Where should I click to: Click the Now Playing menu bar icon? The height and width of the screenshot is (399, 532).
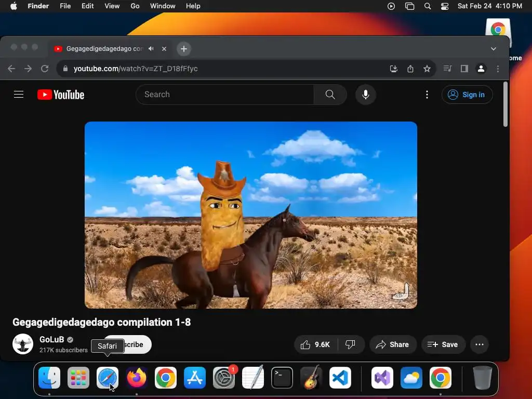391,6
